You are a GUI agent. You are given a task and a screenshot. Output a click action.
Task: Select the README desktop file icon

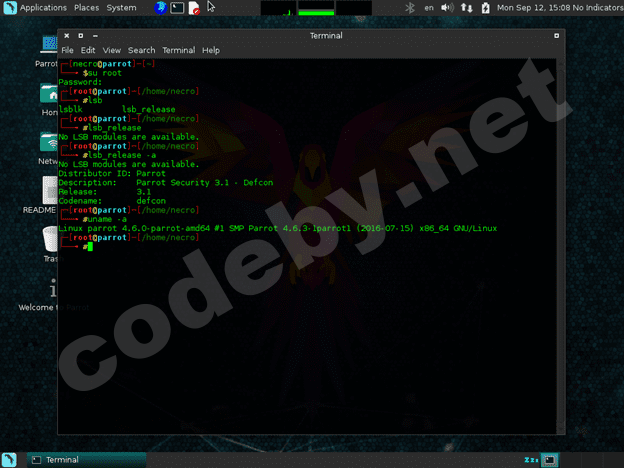point(49,190)
